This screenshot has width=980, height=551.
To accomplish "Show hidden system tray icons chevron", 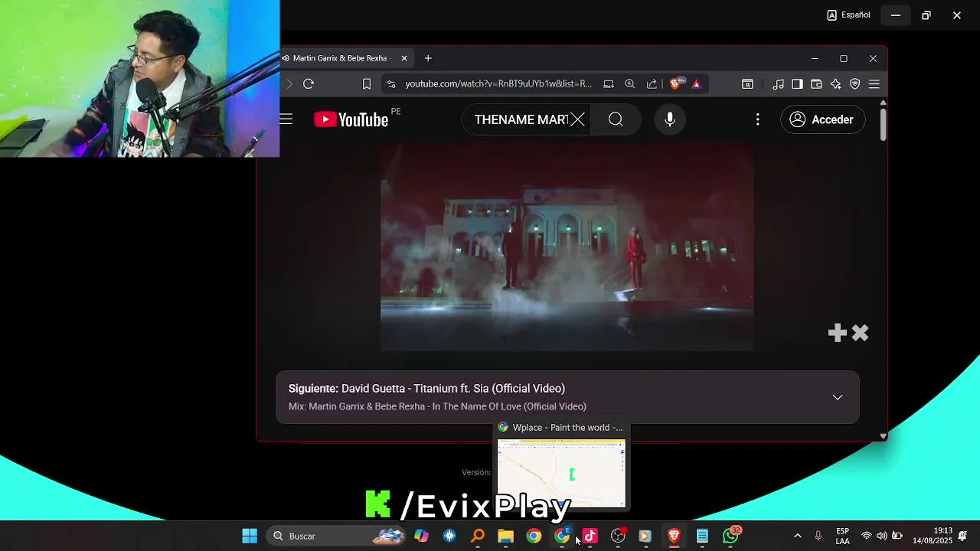I will click(797, 536).
